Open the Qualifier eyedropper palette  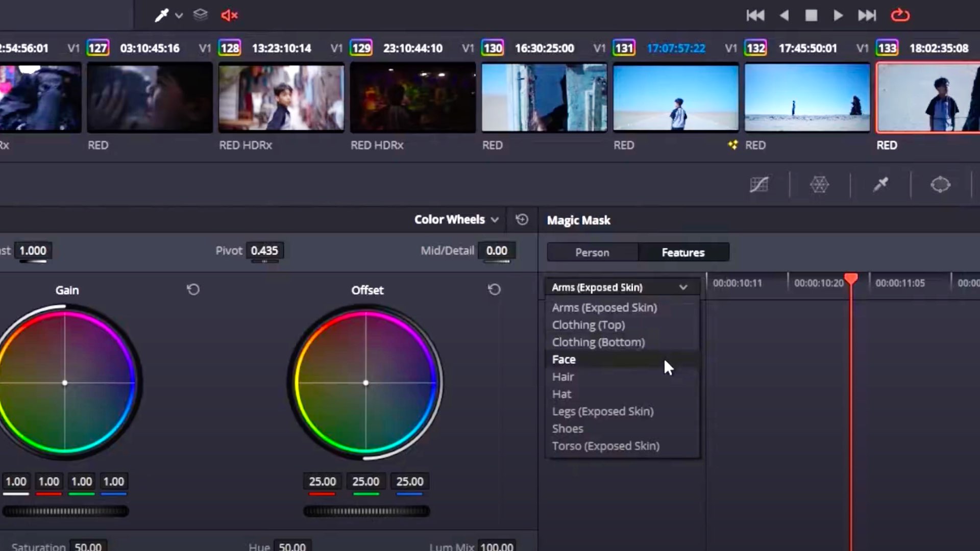pos(880,184)
